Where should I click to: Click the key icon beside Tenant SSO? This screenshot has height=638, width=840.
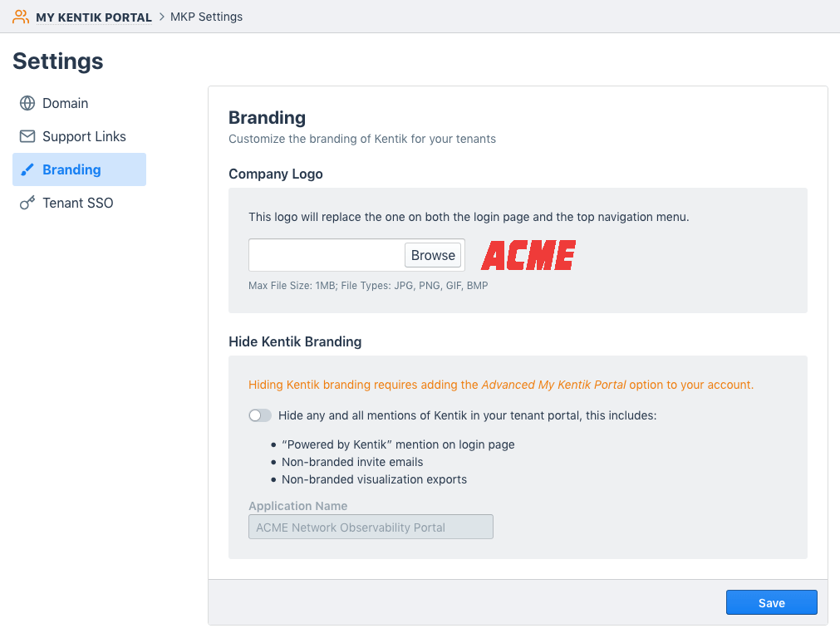click(x=26, y=203)
